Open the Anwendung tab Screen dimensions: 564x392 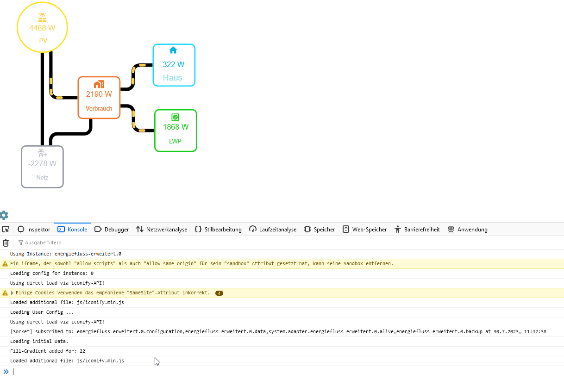pyautogui.click(x=468, y=229)
